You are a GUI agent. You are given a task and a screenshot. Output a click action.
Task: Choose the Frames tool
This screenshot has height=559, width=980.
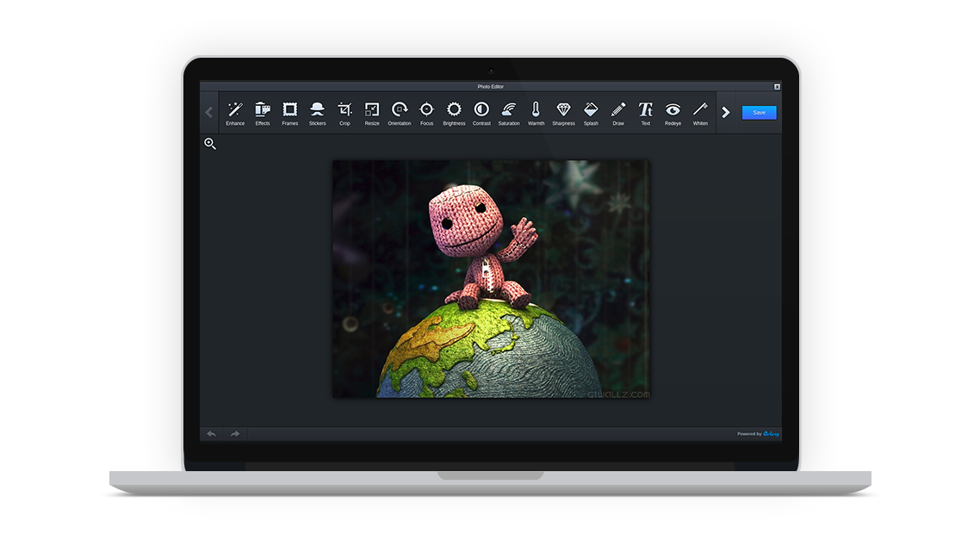tap(290, 110)
